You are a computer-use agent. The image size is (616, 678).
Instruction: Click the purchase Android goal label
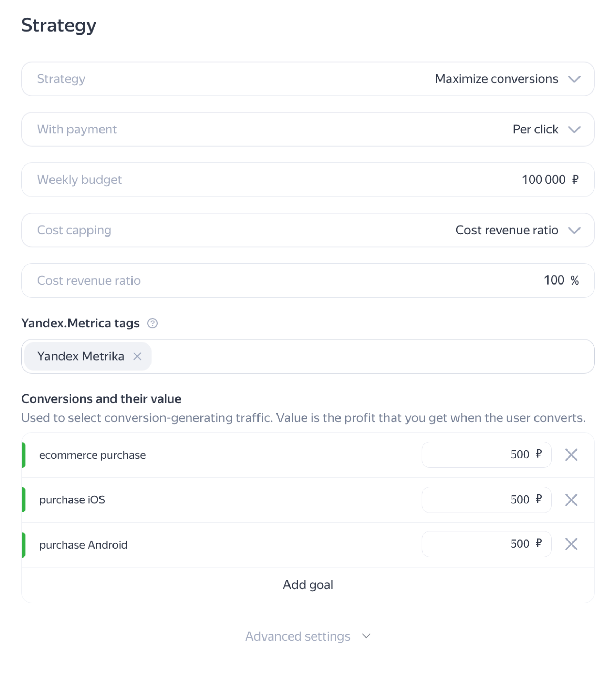point(83,545)
